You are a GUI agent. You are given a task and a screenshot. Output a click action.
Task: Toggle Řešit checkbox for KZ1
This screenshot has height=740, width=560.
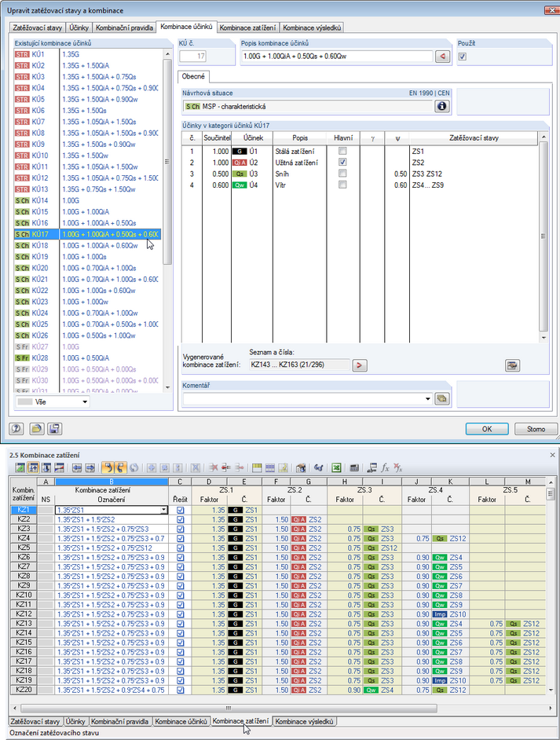(180, 510)
